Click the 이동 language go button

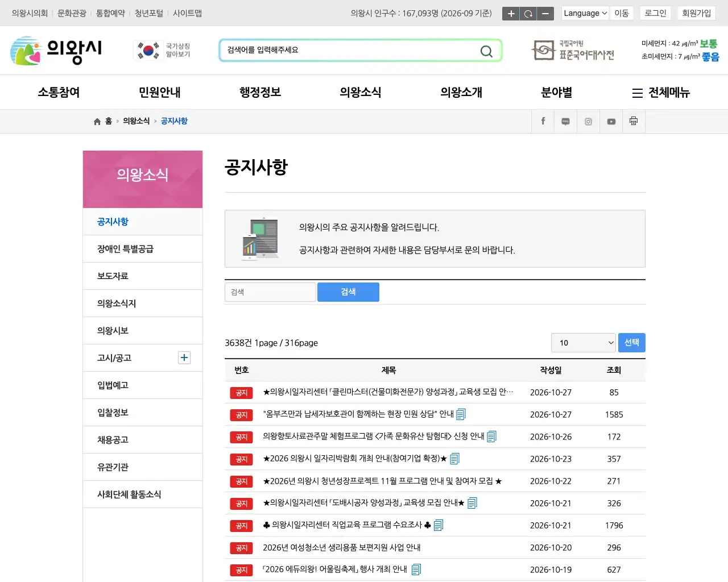pyautogui.click(x=622, y=13)
